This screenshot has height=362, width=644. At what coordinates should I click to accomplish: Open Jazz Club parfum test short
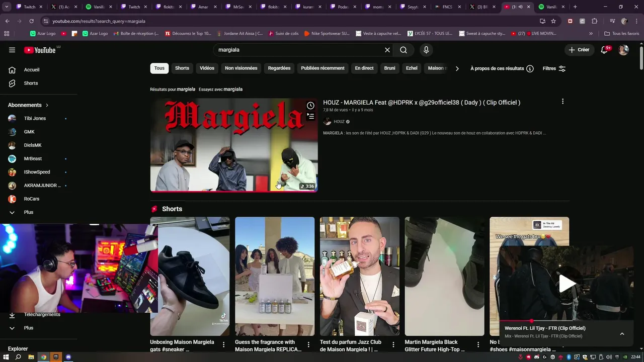coord(360,277)
